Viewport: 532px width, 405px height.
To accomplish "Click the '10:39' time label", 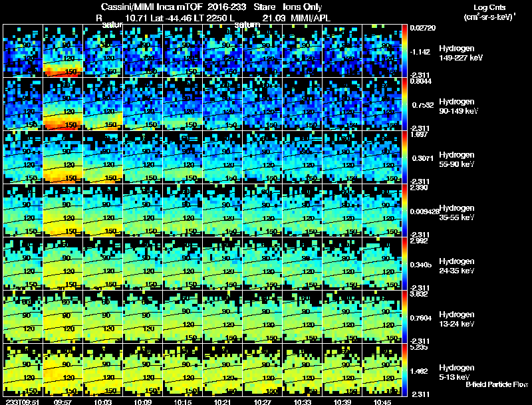I will point(342,402).
